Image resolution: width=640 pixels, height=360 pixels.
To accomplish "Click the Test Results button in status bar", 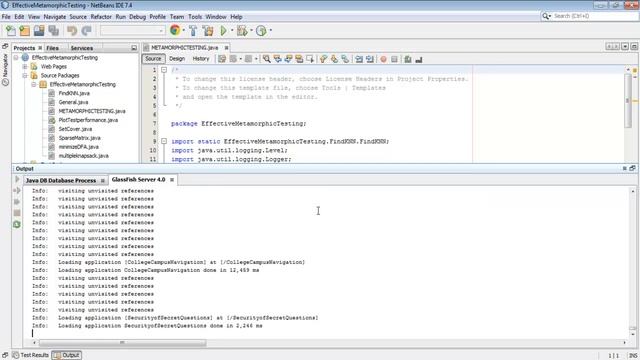I will click(x=30, y=355).
